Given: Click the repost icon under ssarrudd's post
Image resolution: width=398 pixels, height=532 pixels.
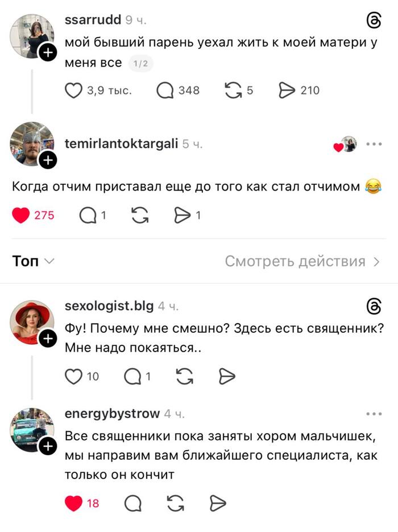Looking at the screenshot, I should (234, 89).
